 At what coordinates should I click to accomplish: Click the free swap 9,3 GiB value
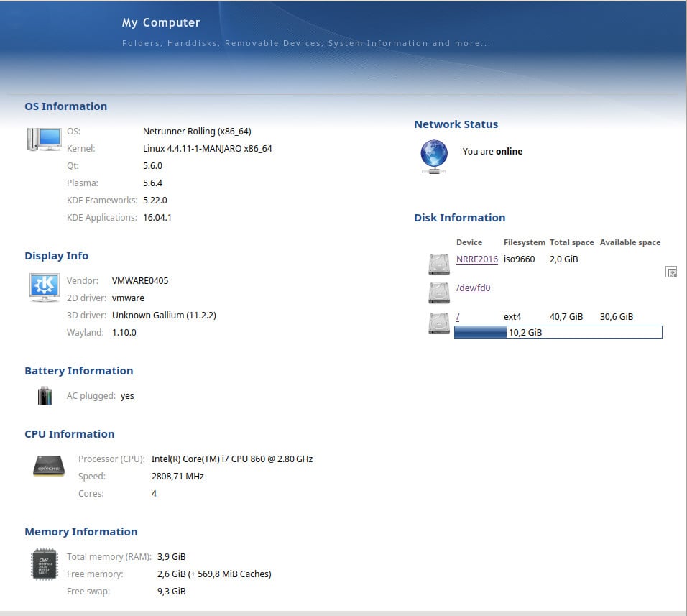(171, 592)
